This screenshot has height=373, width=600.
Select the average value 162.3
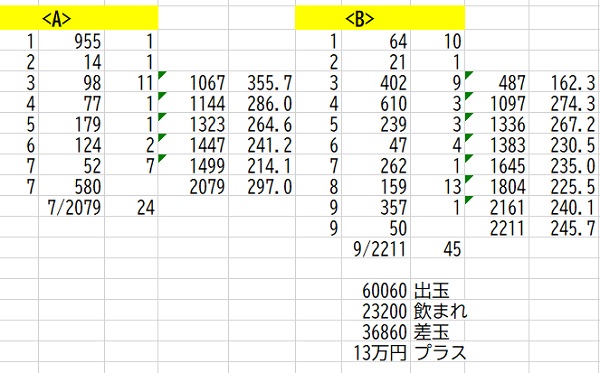coord(564,82)
